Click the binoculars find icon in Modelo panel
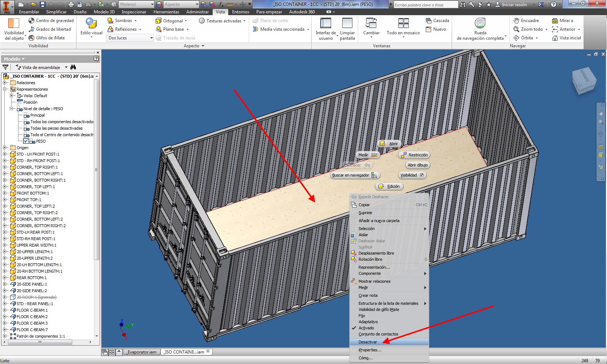Viewport: 607px width, 364px height. (x=73, y=67)
